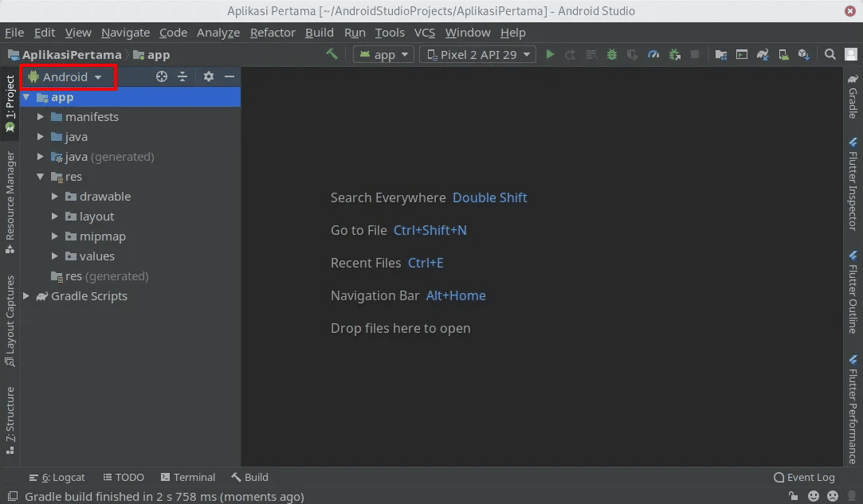Open the File menu
Screen dimensions: 863x504
[14, 33]
